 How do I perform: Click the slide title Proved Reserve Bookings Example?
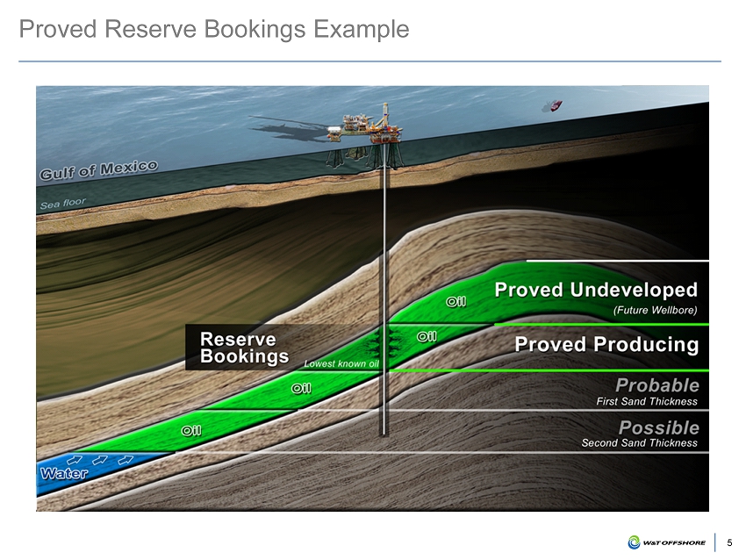click(214, 29)
